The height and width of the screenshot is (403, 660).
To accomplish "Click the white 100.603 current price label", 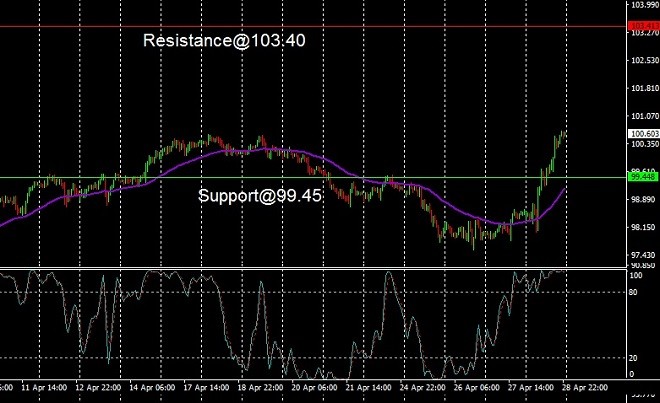I will (x=644, y=134).
